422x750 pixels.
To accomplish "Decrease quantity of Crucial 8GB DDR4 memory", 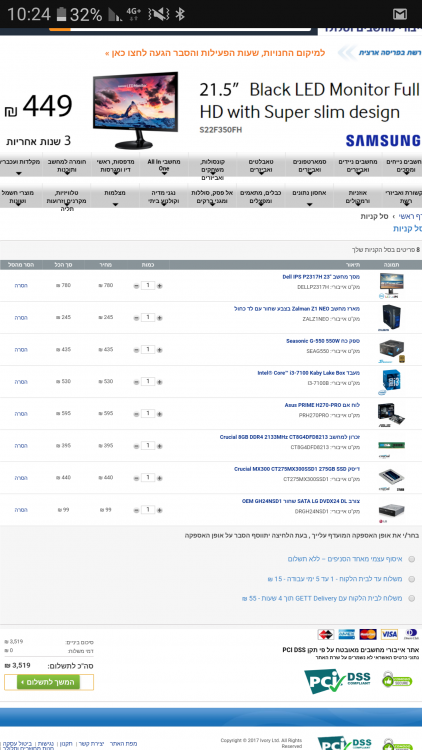I will pos(136,446).
